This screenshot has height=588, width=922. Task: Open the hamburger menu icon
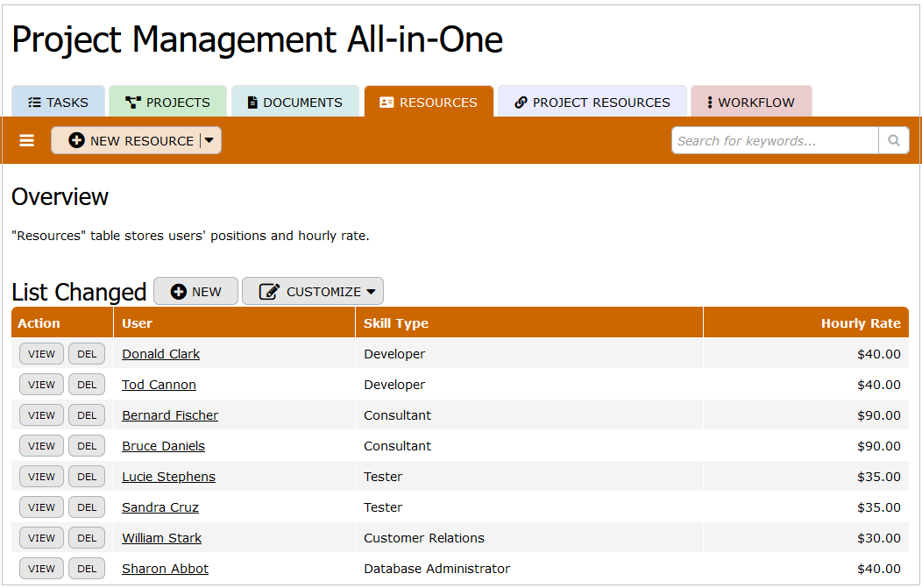27,141
